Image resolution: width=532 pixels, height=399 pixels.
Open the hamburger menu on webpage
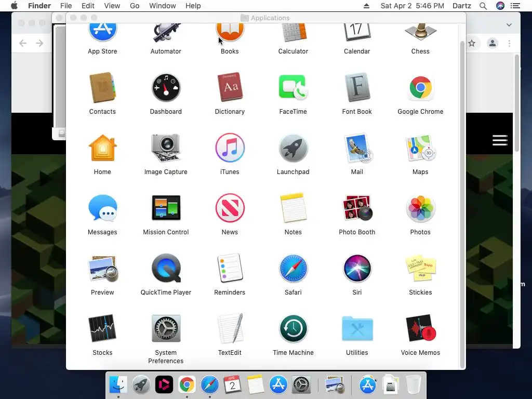click(x=500, y=140)
